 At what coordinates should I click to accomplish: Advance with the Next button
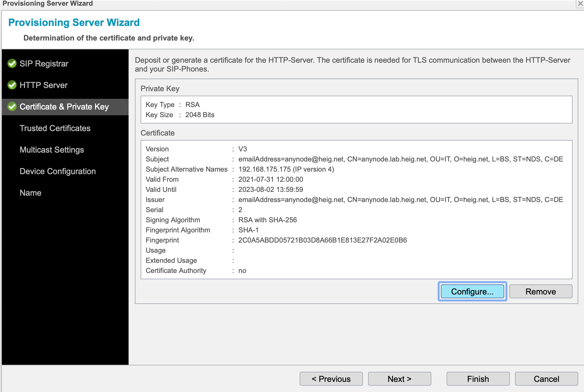coord(399,379)
